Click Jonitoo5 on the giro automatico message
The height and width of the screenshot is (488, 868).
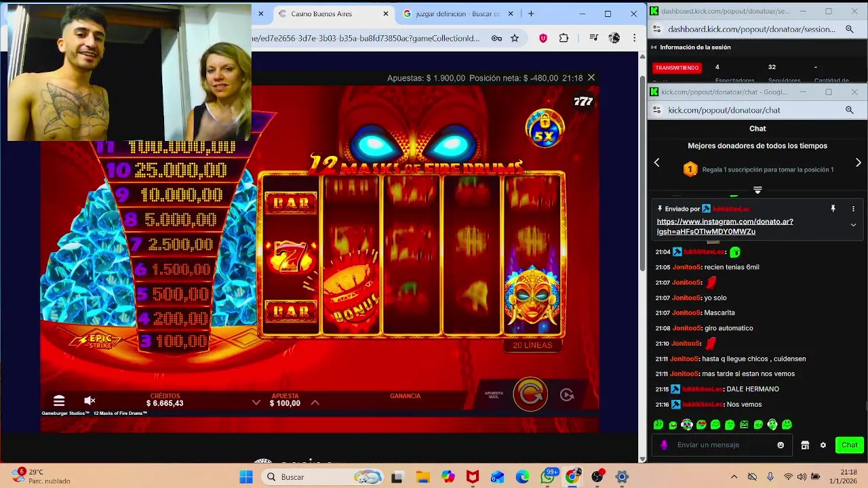686,328
